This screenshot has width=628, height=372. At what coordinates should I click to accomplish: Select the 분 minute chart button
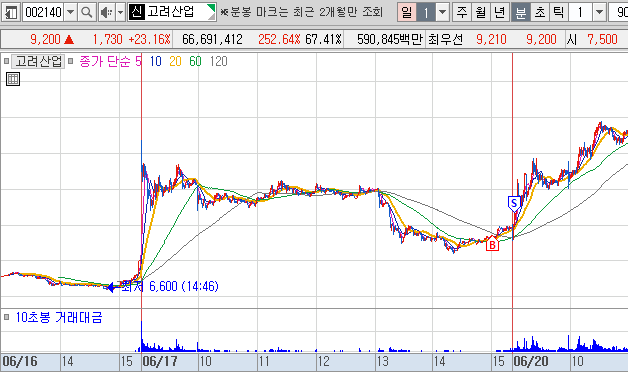(x=521, y=12)
